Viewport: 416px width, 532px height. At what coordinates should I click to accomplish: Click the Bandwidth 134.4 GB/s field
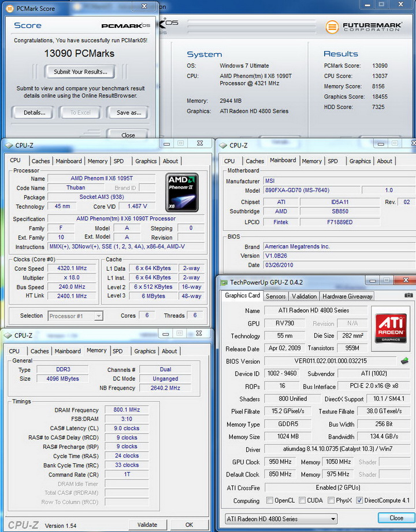coord(384,437)
